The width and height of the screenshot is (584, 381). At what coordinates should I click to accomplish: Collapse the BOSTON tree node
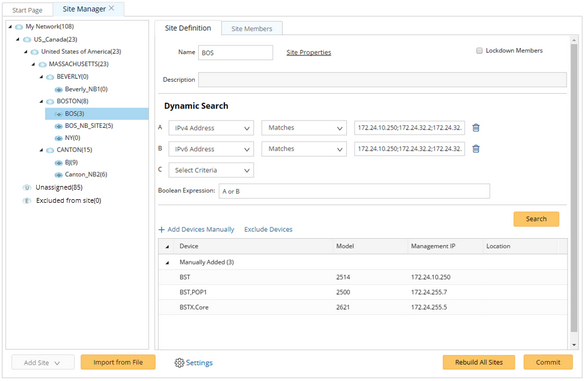click(41, 101)
